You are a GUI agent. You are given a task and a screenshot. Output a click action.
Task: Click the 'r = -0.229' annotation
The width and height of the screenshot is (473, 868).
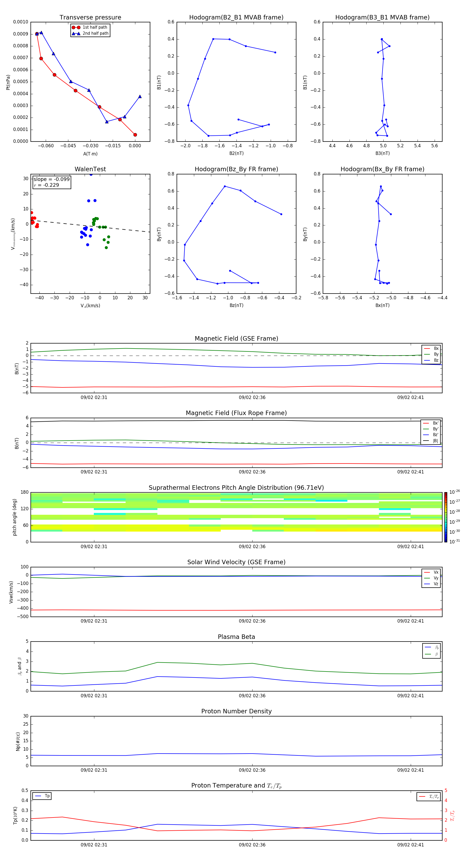(47, 185)
